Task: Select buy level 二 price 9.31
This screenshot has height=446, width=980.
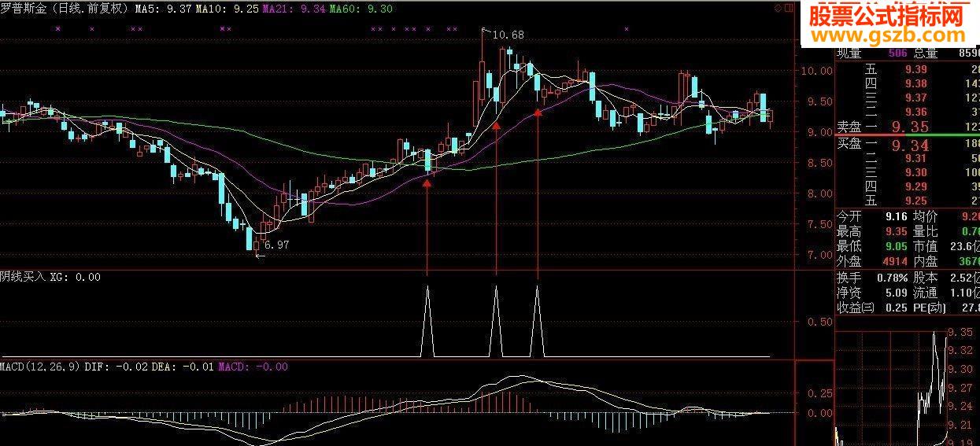Action: click(915, 159)
